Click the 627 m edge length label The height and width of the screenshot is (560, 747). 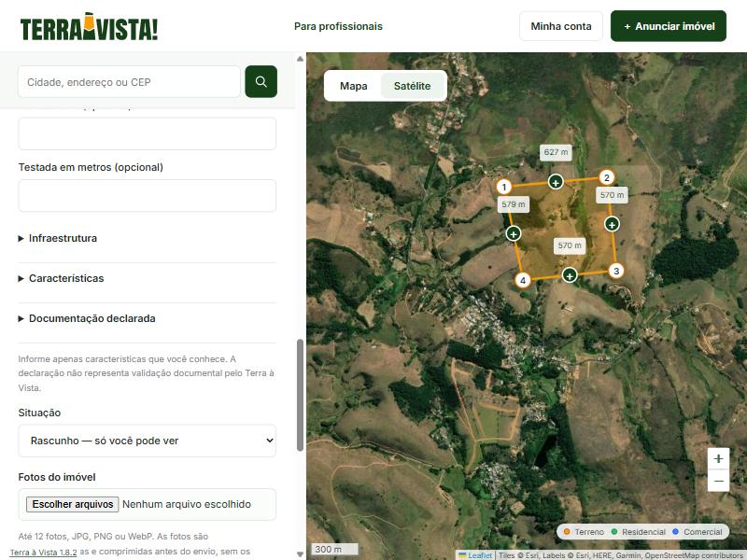point(556,152)
